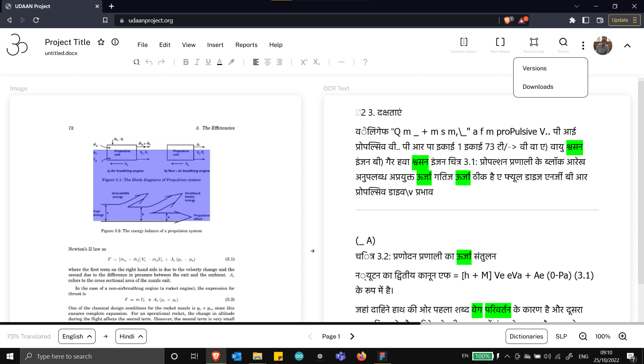Image resolution: width=644 pixels, height=364 pixels.
Task: Open the Hindi target language dropdown
Action: pos(131,336)
